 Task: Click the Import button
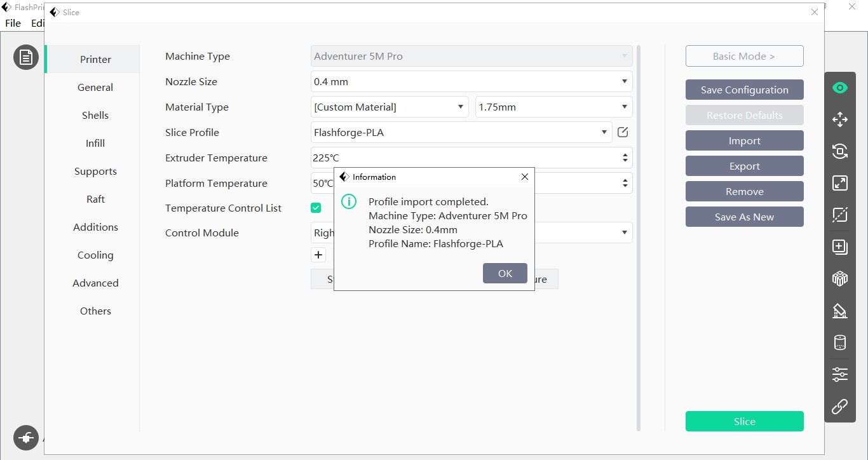point(744,140)
